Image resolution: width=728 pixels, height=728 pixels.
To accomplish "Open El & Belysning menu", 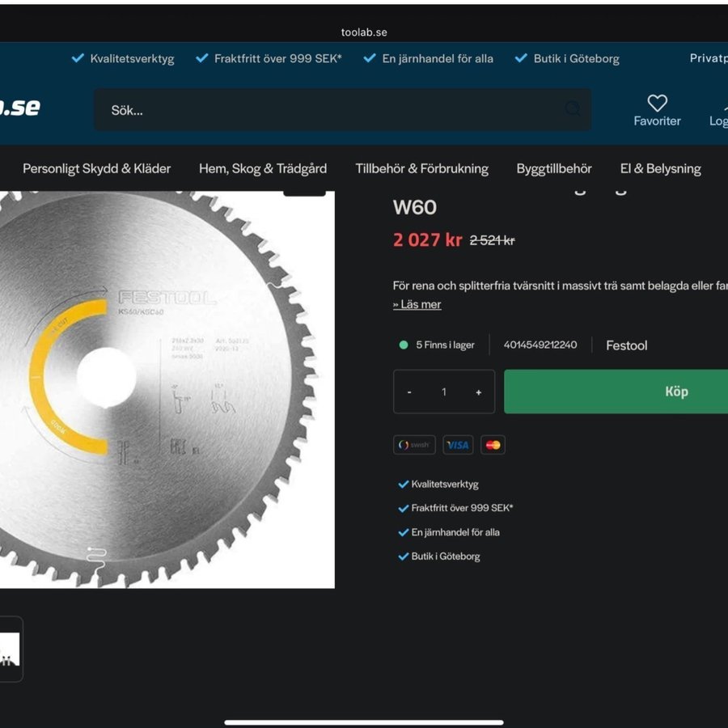I will (660, 168).
